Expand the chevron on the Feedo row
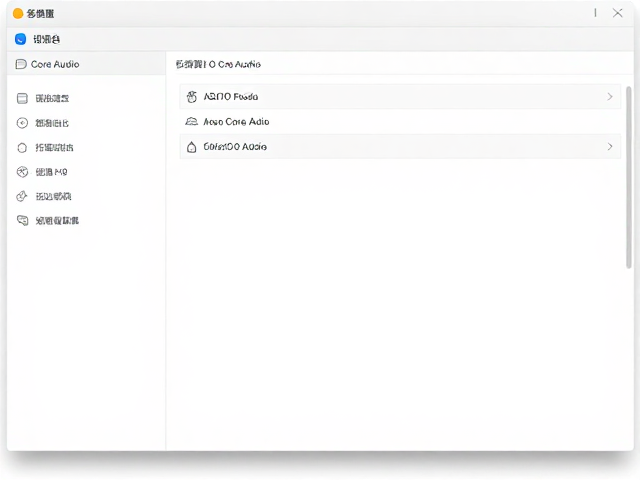This screenshot has width=640, height=480. 610,97
